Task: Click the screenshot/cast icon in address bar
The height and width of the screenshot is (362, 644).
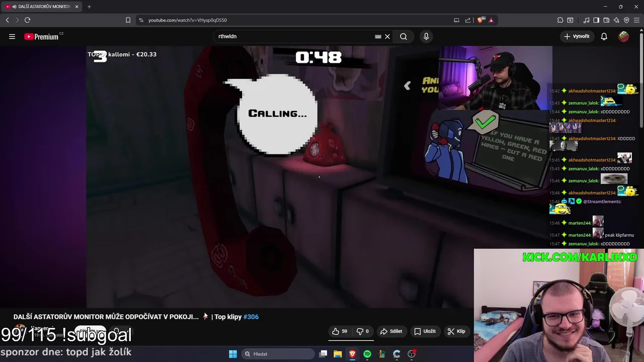Action: coord(456,20)
